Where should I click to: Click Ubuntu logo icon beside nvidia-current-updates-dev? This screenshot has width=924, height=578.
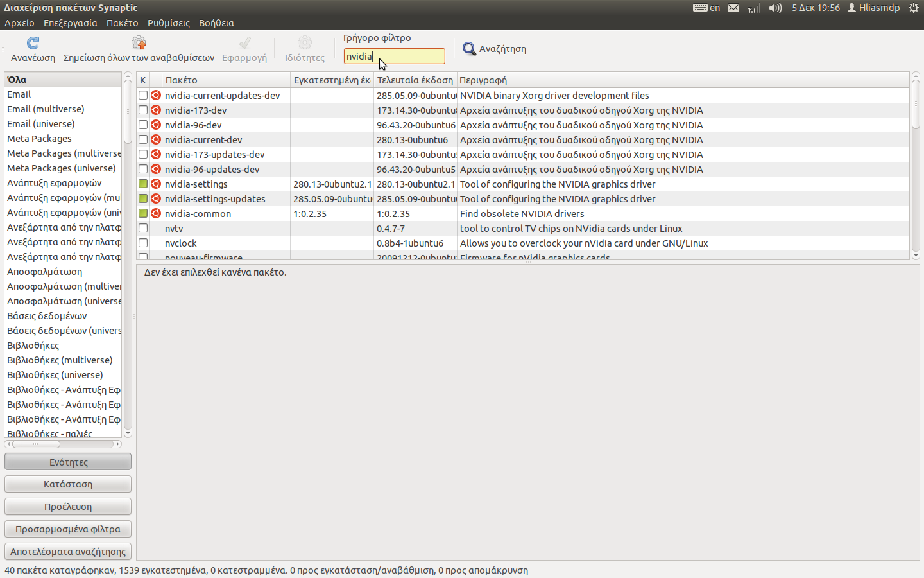156,95
